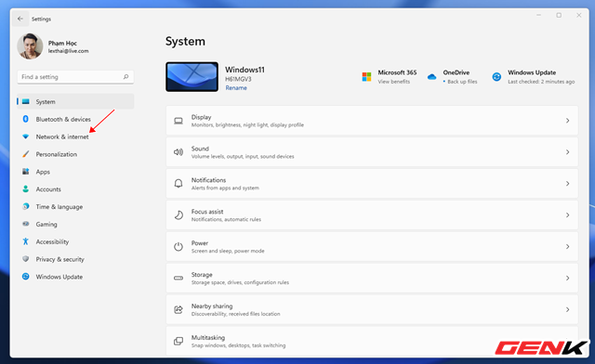Click the Power icon
The width and height of the screenshot is (595, 364).
[x=178, y=246]
